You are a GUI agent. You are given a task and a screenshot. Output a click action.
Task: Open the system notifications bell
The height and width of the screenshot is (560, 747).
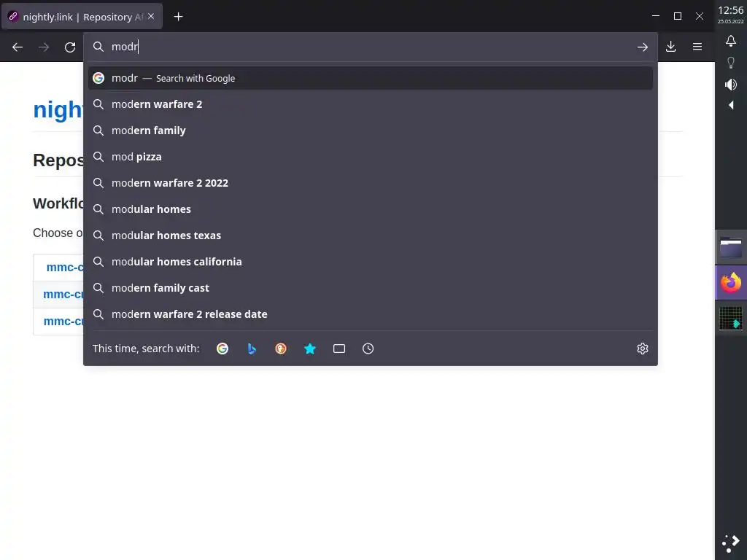[x=731, y=41]
